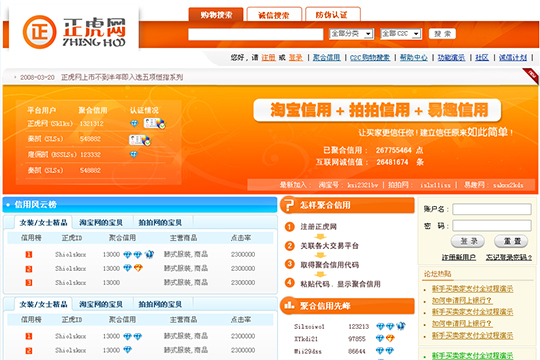Click the globe diamond icon in the Silsoiwol row
This screenshot has height=360, width=540.
pos(401,326)
